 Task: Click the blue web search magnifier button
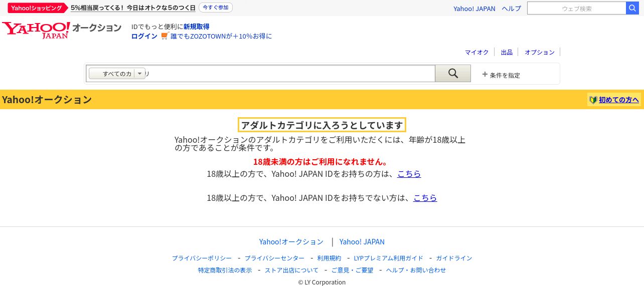(x=632, y=8)
